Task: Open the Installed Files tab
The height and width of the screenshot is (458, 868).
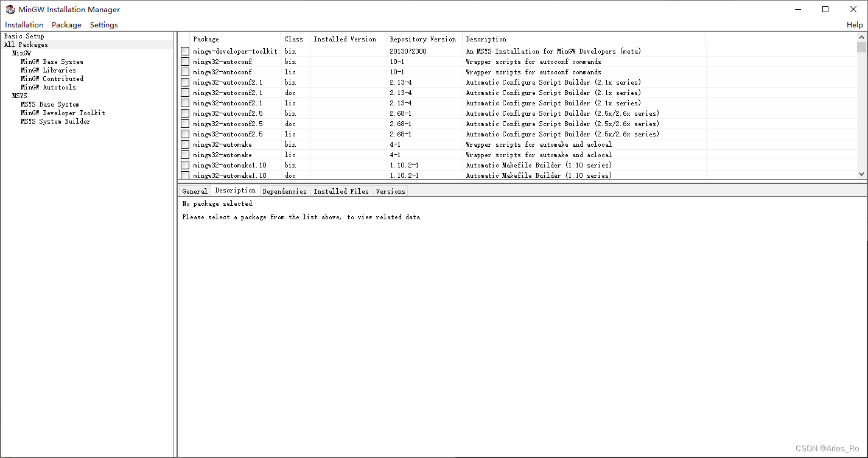Action: click(341, 191)
